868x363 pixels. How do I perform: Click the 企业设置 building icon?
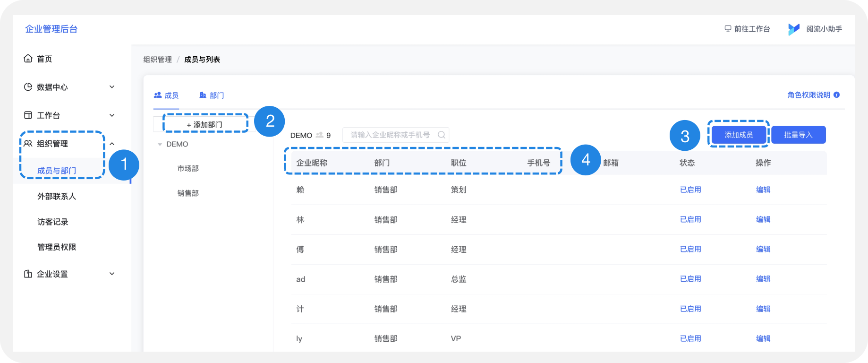pyautogui.click(x=28, y=274)
